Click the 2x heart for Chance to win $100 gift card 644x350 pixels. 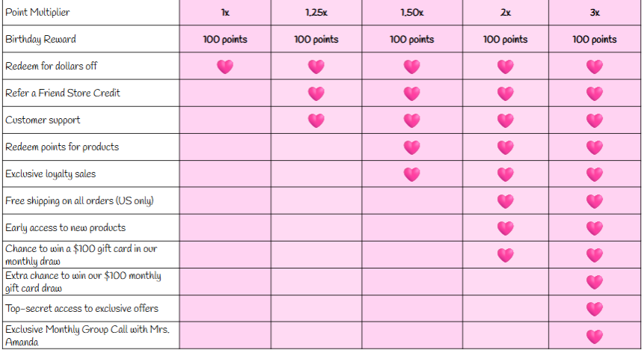506,255
